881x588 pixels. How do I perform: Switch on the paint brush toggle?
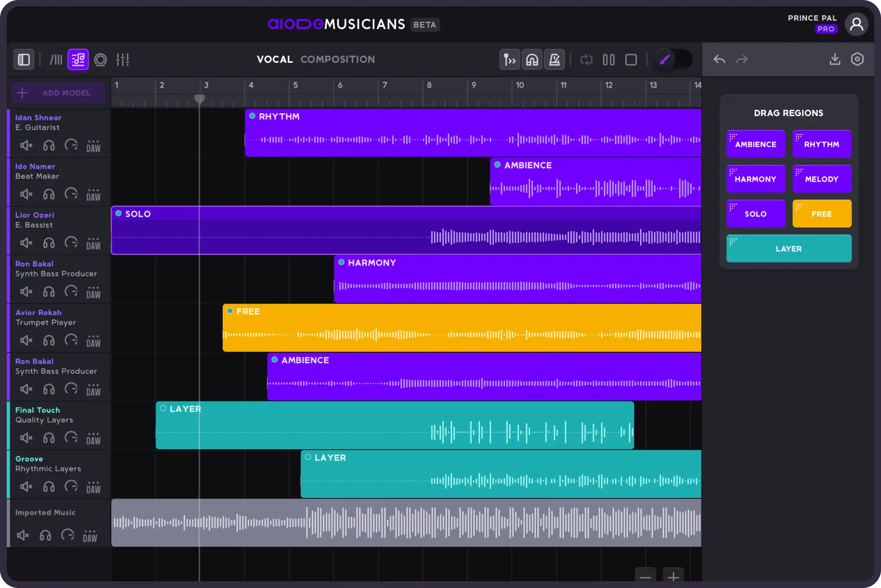[x=672, y=59]
